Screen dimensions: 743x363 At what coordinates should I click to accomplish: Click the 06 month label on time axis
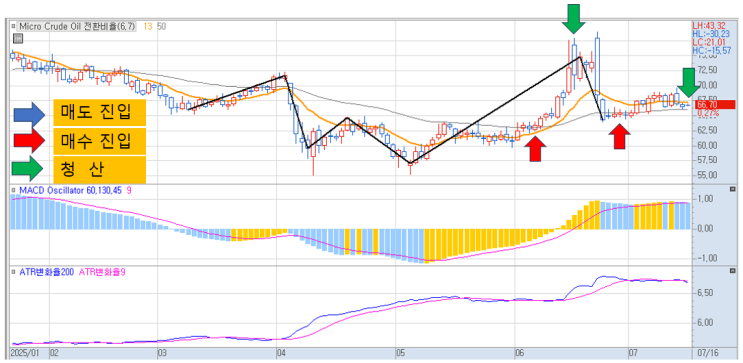click(519, 354)
